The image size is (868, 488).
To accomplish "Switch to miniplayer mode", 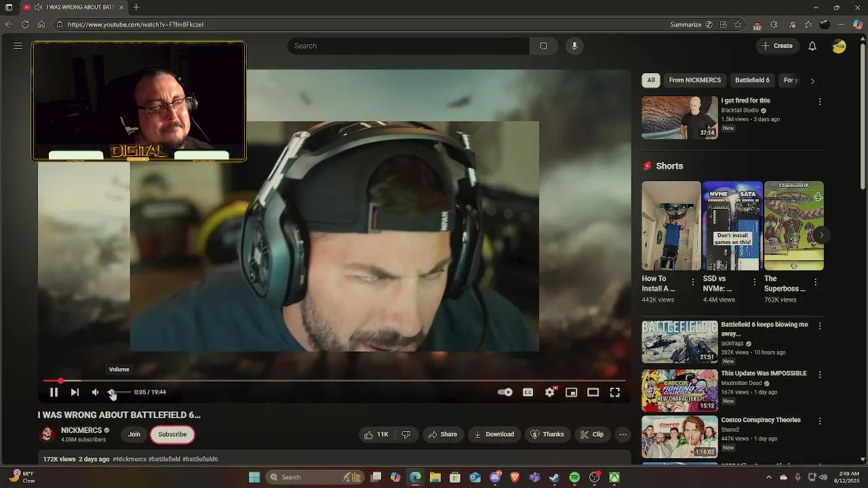I will (x=571, y=392).
